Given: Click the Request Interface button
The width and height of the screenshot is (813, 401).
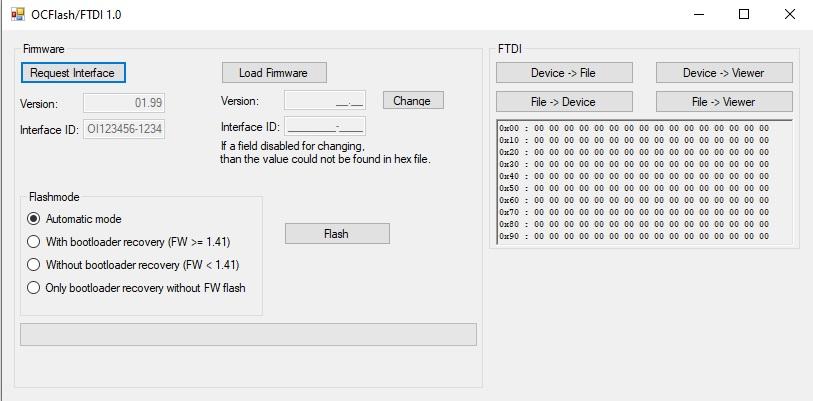Looking at the screenshot, I should (72, 73).
